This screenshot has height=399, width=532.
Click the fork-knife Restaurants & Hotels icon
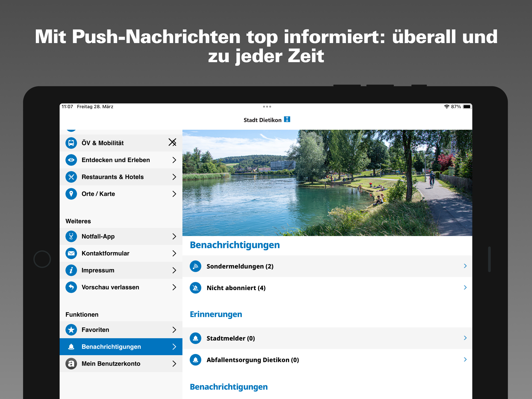click(71, 177)
